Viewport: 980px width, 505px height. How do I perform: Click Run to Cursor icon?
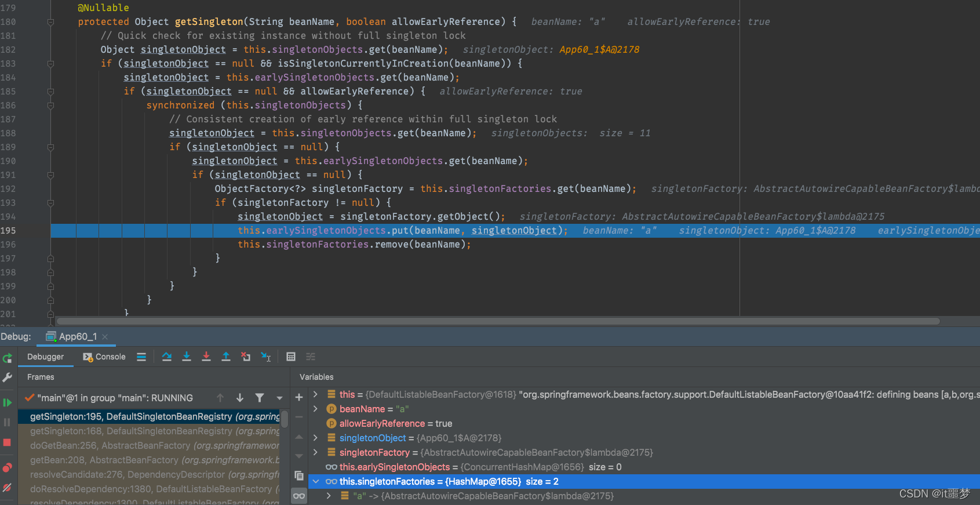[x=266, y=357]
